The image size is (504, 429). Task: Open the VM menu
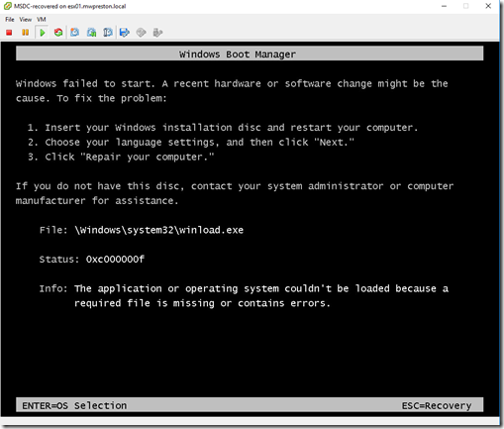coord(42,20)
